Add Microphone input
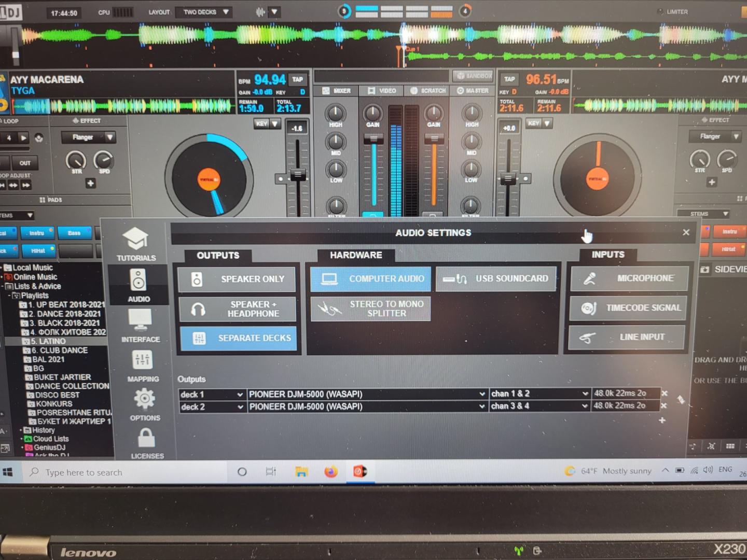This screenshot has width=747, height=560. coord(629,278)
